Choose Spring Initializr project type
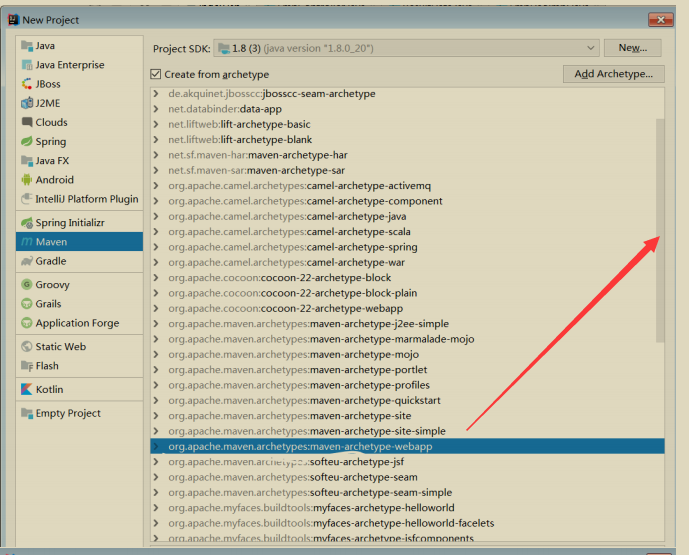 pos(80,223)
